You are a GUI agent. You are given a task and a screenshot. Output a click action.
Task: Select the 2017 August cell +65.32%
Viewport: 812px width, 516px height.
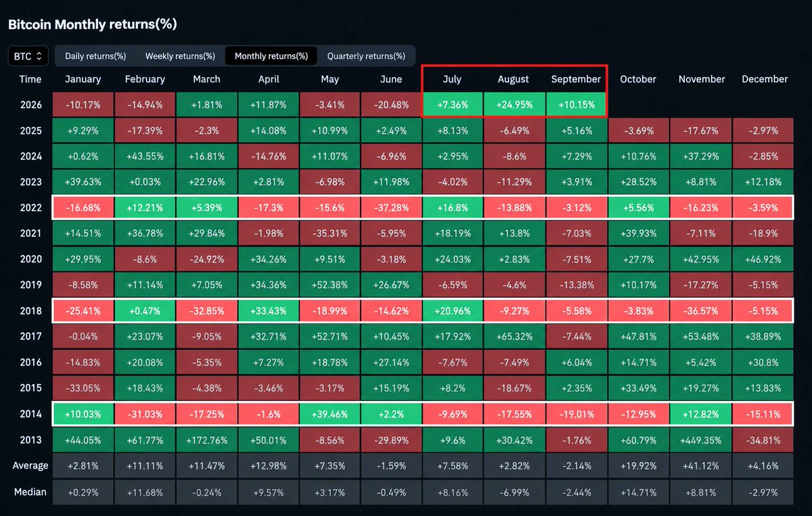click(x=514, y=337)
